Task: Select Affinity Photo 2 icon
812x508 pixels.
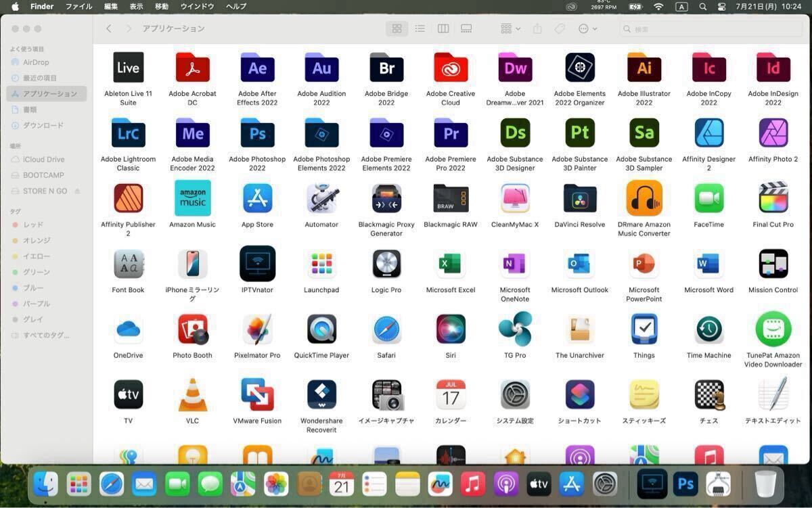Action: pyautogui.click(x=773, y=133)
